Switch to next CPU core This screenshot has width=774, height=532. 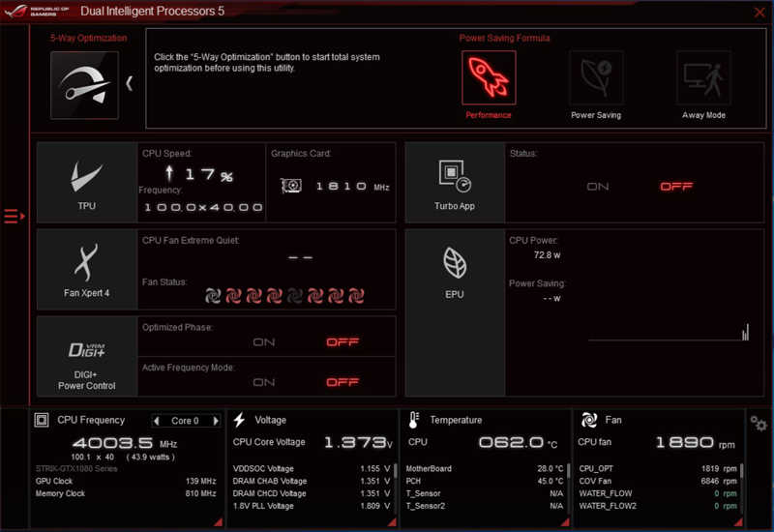pyautogui.click(x=216, y=421)
